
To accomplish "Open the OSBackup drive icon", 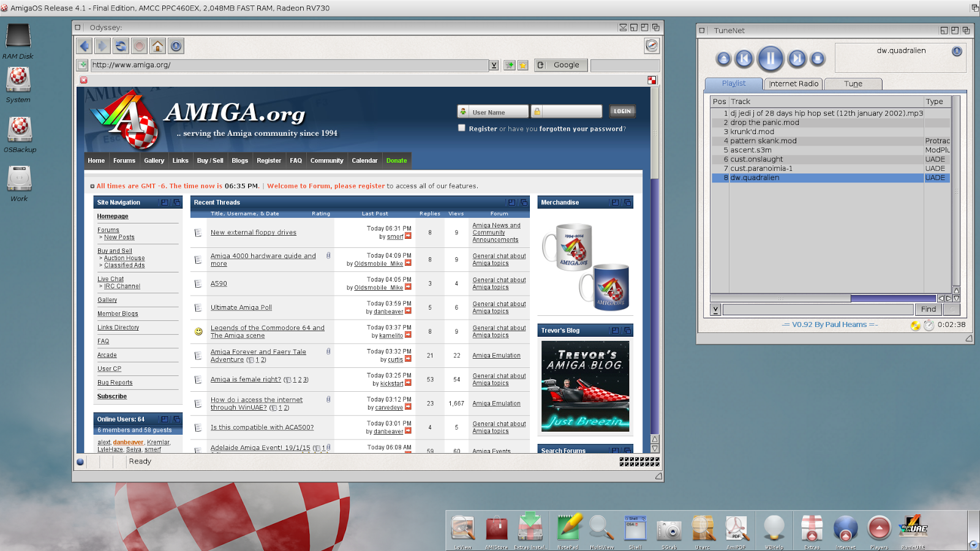I will [x=20, y=134].
